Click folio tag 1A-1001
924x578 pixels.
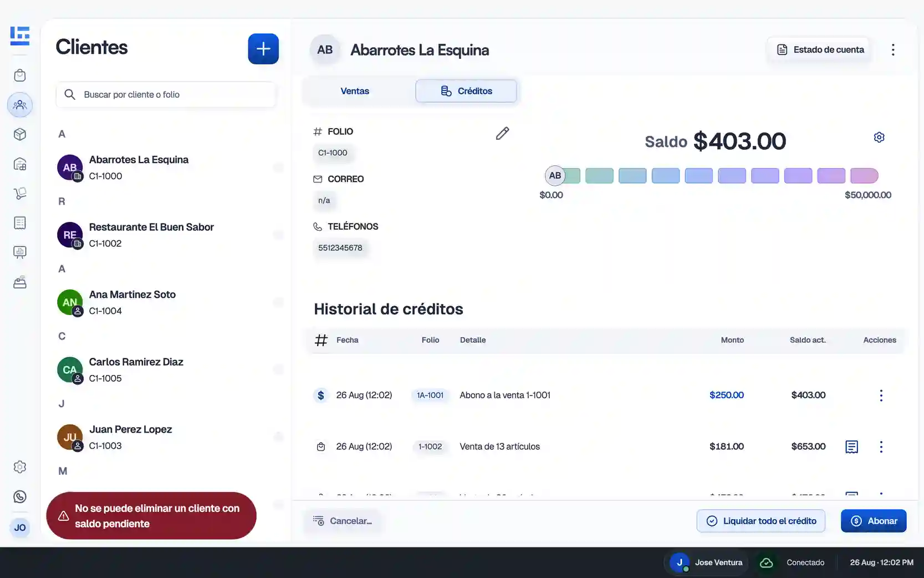click(x=430, y=396)
